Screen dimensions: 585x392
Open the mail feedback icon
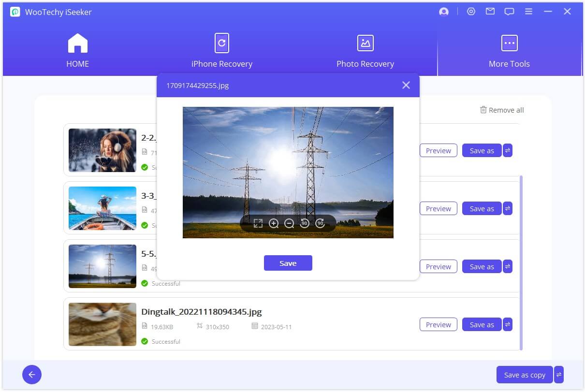(490, 12)
